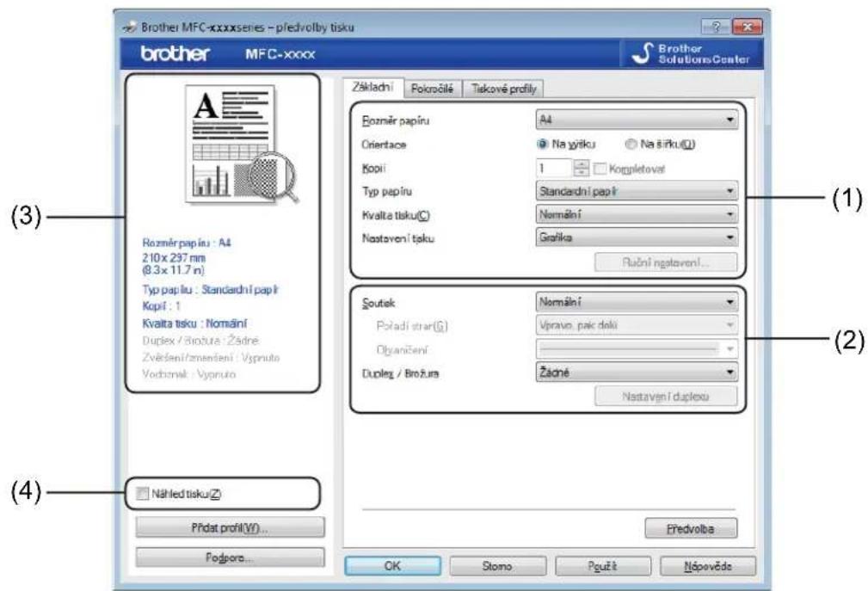Apply settings with Použít button

pos(603,565)
